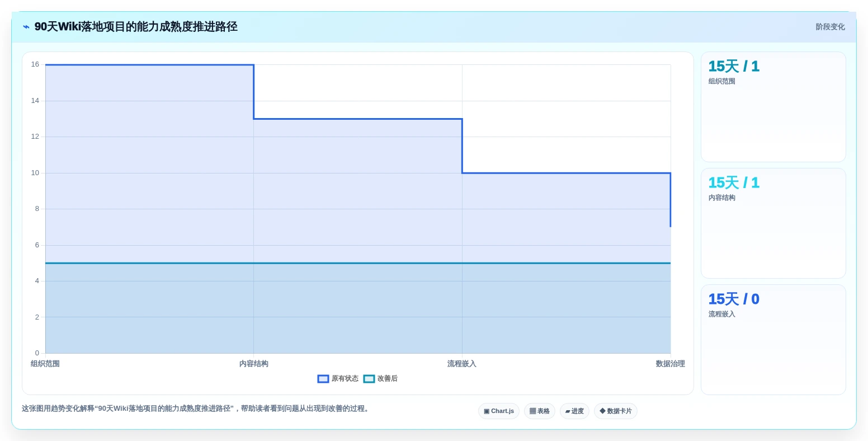Select the 数据卡片 tag chip
Screen dimensions: 868x441
coord(616,411)
